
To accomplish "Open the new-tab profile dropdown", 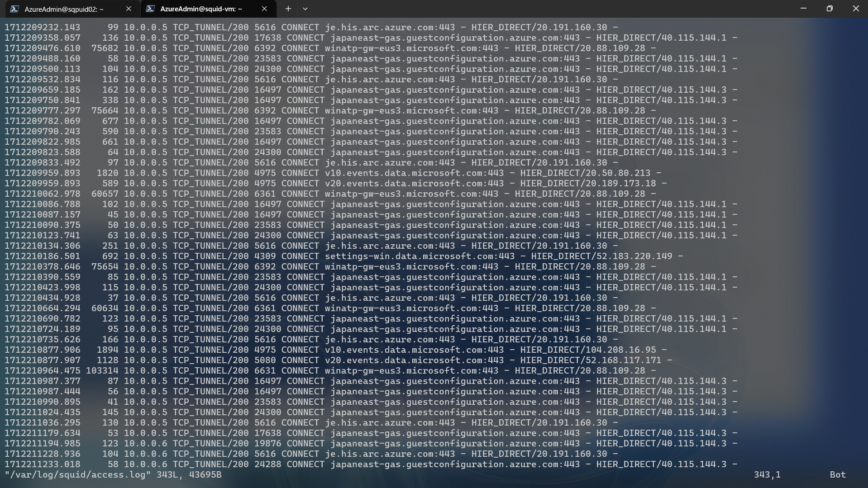I will point(305,9).
